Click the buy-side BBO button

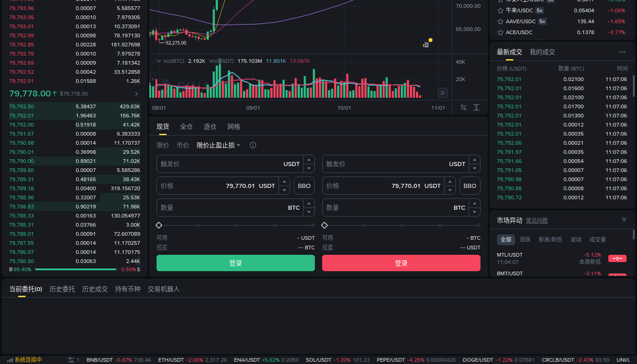click(x=304, y=186)
